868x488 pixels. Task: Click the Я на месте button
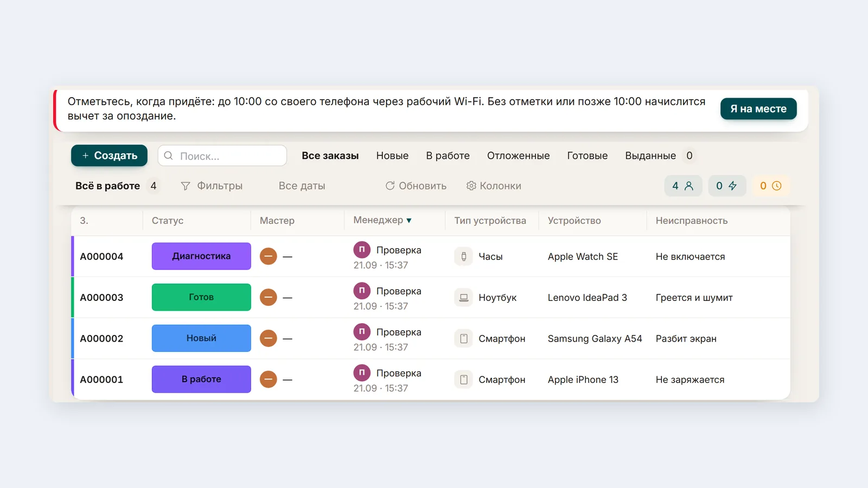758,108
